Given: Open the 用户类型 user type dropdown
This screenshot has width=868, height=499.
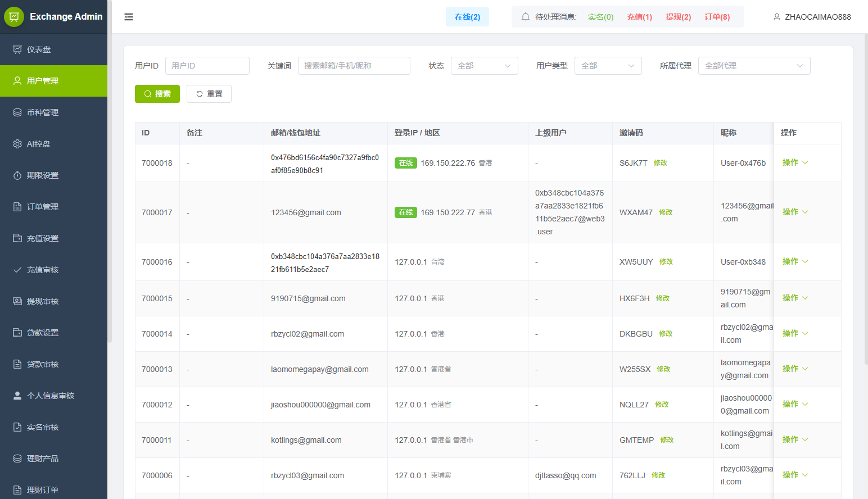Looking at the screenshot, I should (x=608, y=66).
